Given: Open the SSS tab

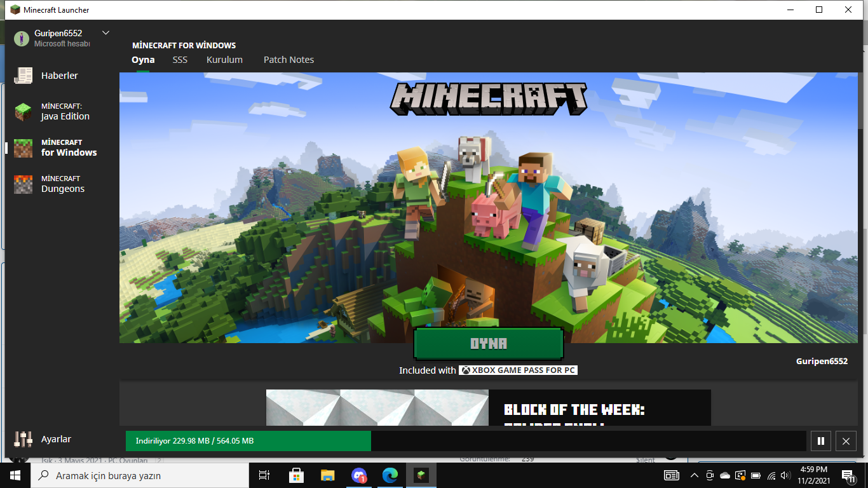Looking at the screenshot, I should click(180, 60).
